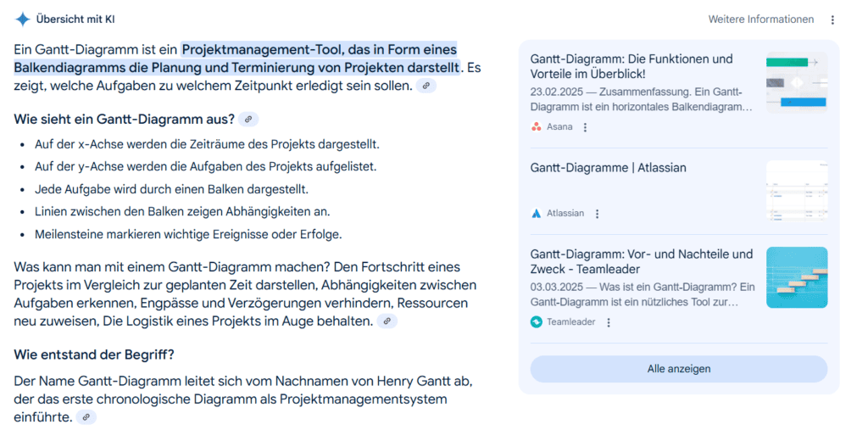
Task: Click the Atlassian article thumbnail image
Action: click(796, 191)
